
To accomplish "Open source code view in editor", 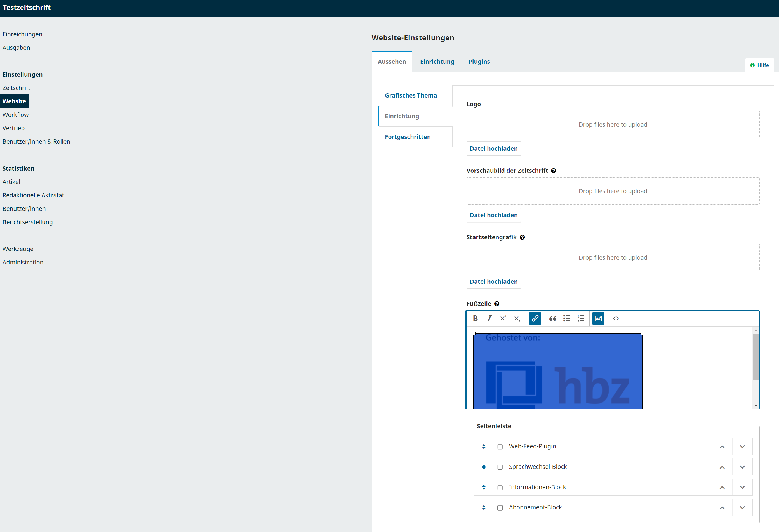I will 616,318.
